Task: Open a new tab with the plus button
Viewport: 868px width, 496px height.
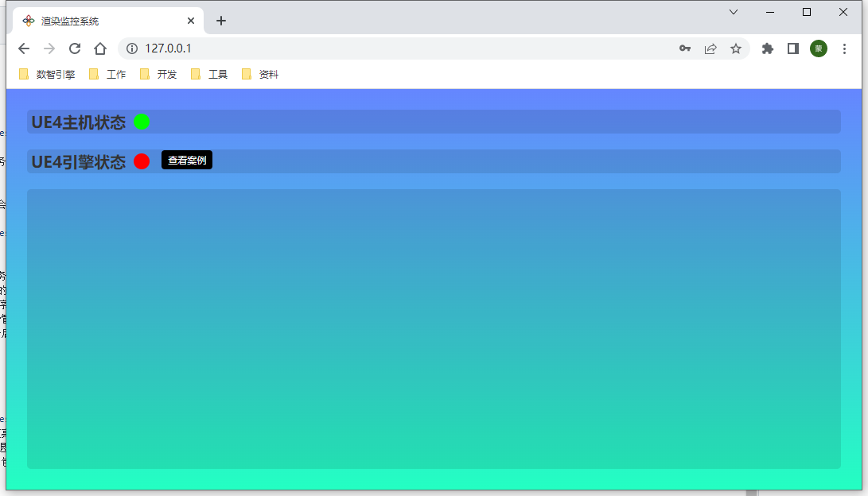Action: click(221, 21)
